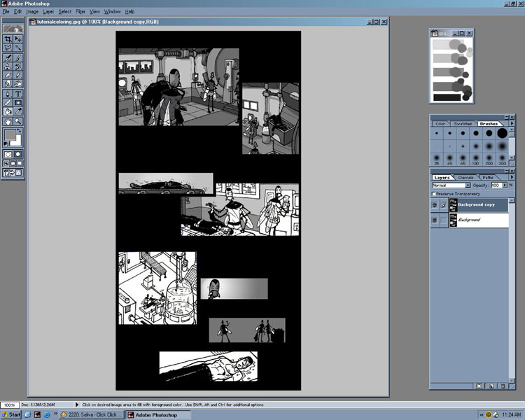This screenshot has height=420, width=525.
Task: Hide the Background copy layer
Action: click(x=435, y=205)
